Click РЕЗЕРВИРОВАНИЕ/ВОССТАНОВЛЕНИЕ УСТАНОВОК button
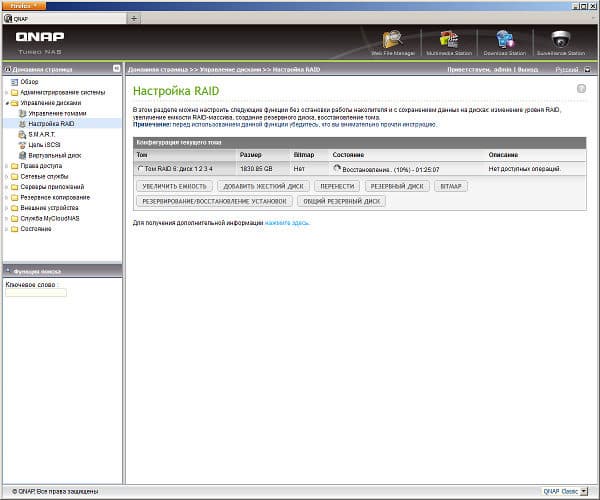 coord(214,201)
